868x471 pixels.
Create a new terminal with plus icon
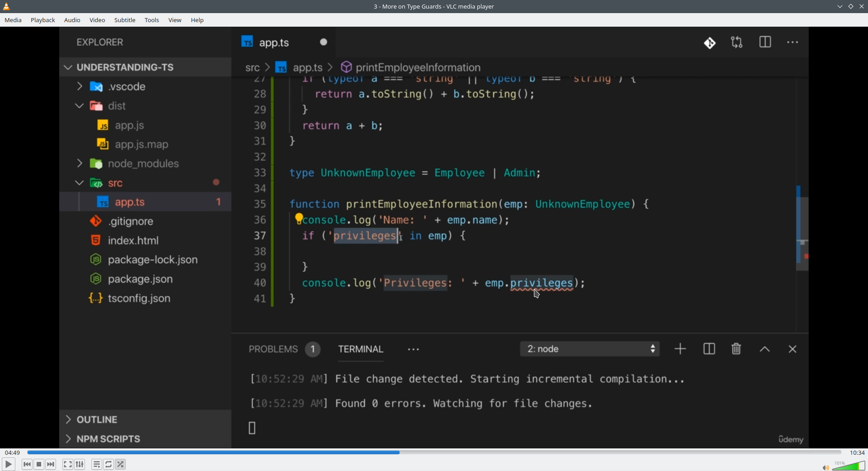(x=680, y=349)
